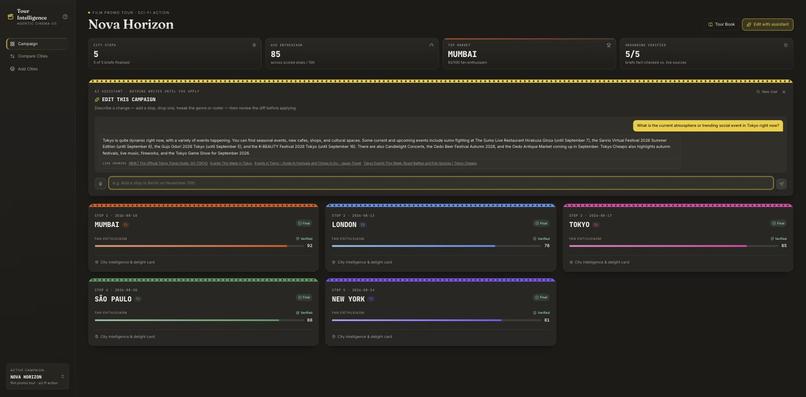Click the badge next to Tokyo
This screenshot has width=806, height=397.
coord(596,225)
